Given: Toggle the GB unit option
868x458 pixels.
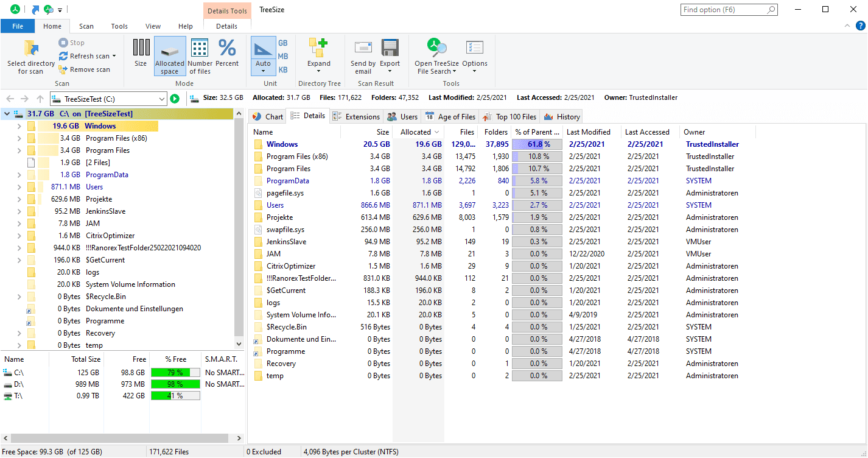Looking at the screenshot, I should [283, 43].
